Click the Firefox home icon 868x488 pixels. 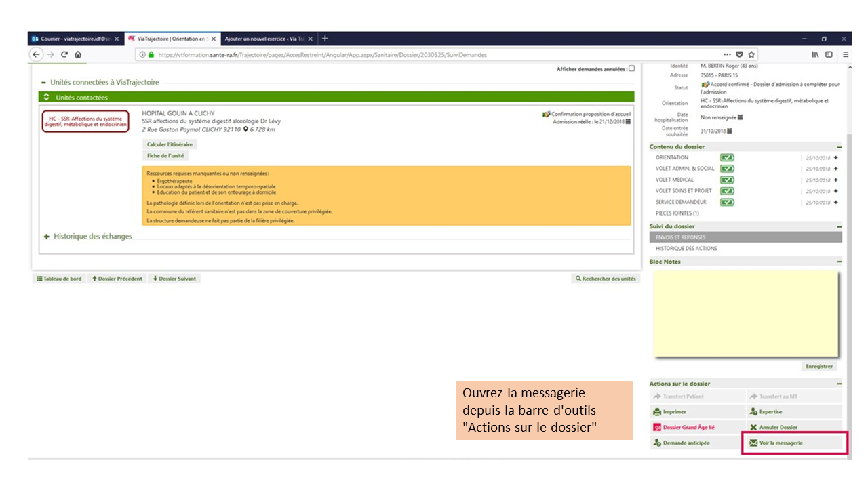78,54
